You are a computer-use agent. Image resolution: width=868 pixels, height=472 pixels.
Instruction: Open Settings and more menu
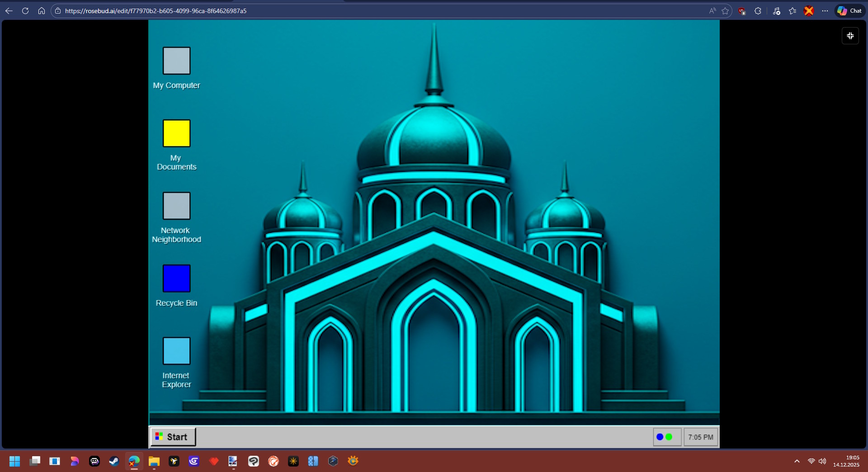(x=825, y=11)
